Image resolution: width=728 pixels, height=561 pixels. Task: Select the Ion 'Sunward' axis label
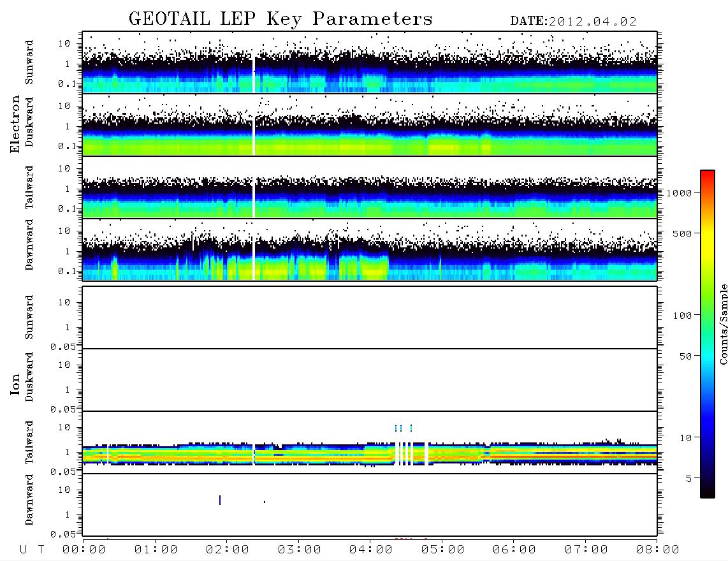point(29,317)
